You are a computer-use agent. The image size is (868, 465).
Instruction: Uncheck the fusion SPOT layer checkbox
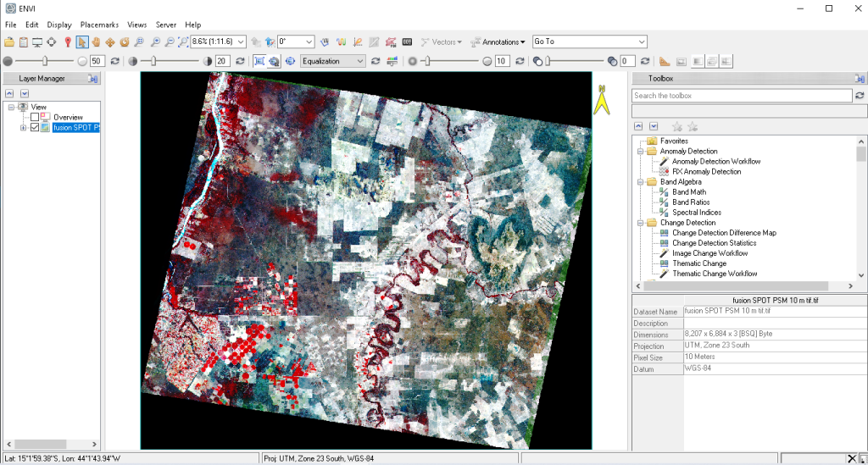point(35,128)
